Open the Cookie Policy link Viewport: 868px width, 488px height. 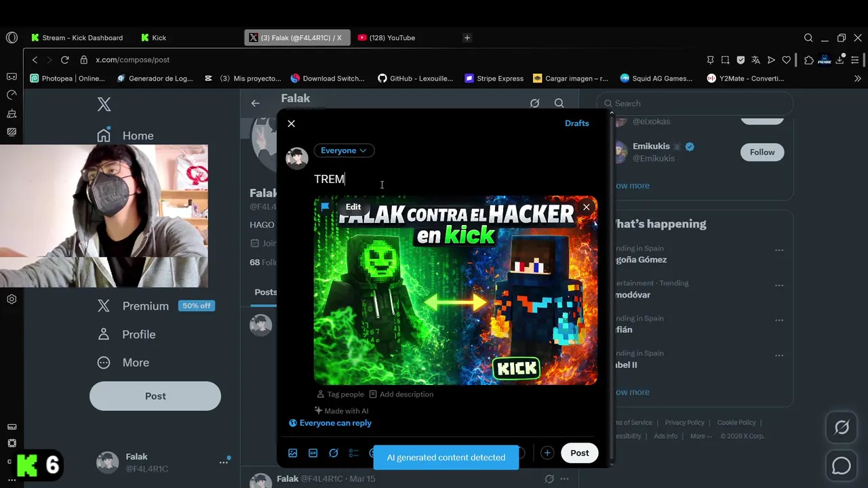736,423
